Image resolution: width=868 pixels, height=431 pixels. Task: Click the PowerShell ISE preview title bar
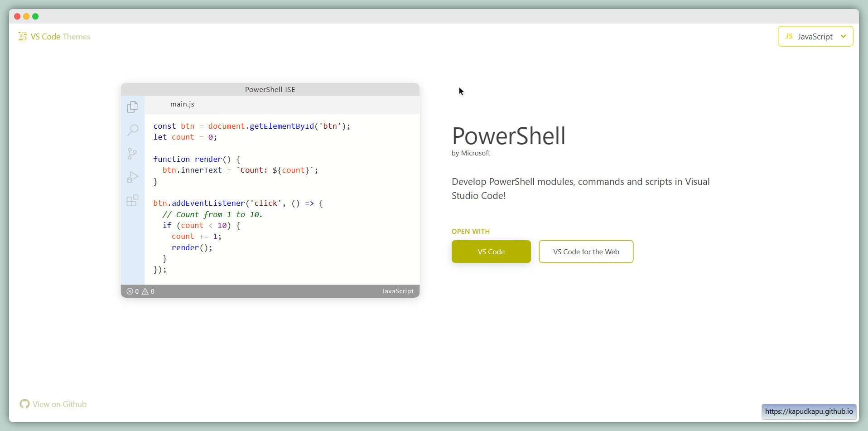pos(270,90)
